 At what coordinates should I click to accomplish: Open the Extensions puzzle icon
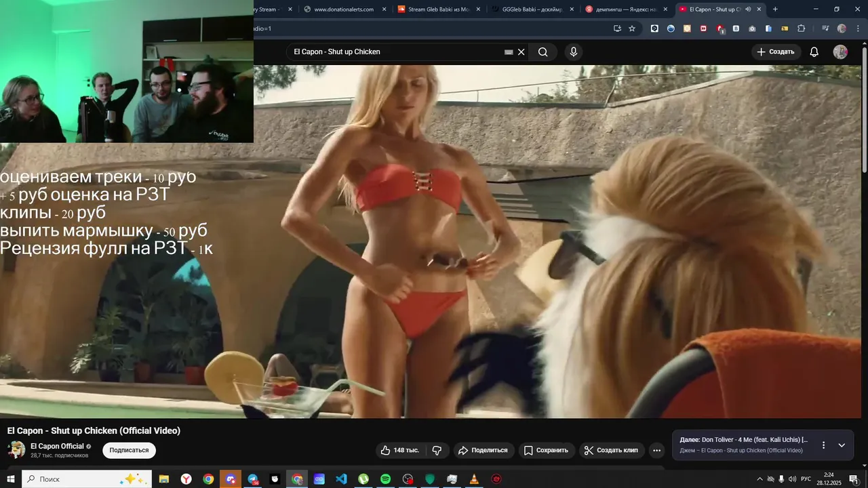coord(802,28)
